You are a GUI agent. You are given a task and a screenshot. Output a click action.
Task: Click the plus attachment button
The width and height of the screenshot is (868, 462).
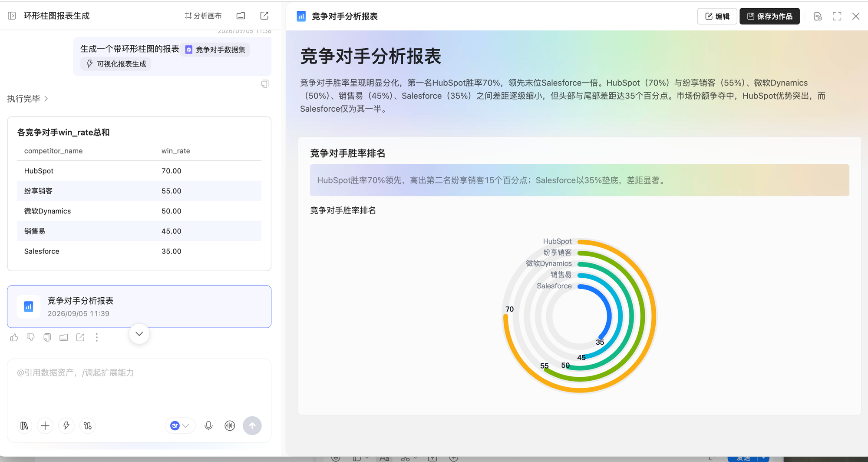pos(45,425)
